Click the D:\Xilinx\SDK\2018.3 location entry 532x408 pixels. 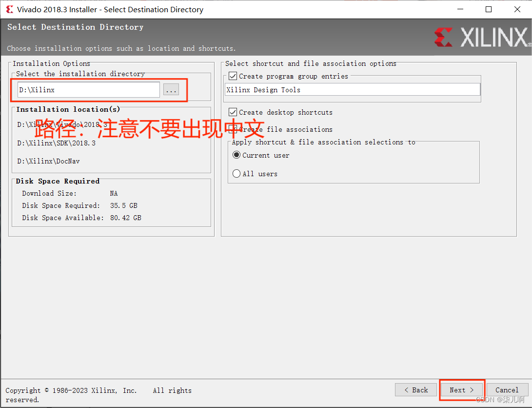(57, 143)
